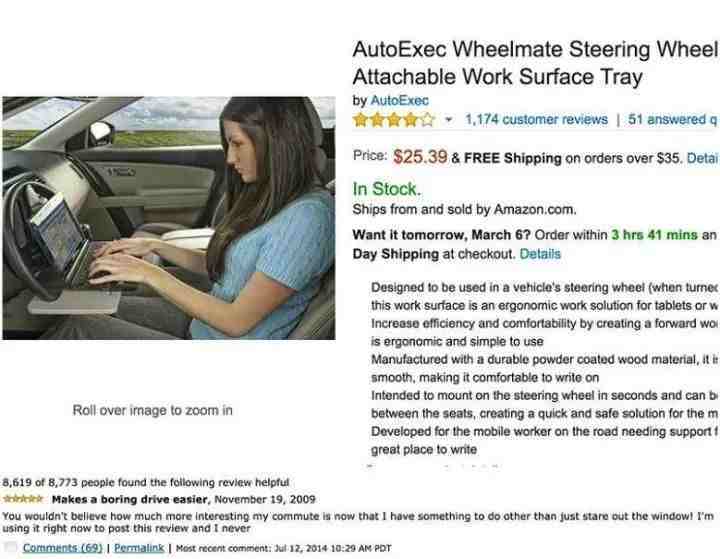
Task: Click the product photo of steering wheel tray
Action: pos(169,218)
